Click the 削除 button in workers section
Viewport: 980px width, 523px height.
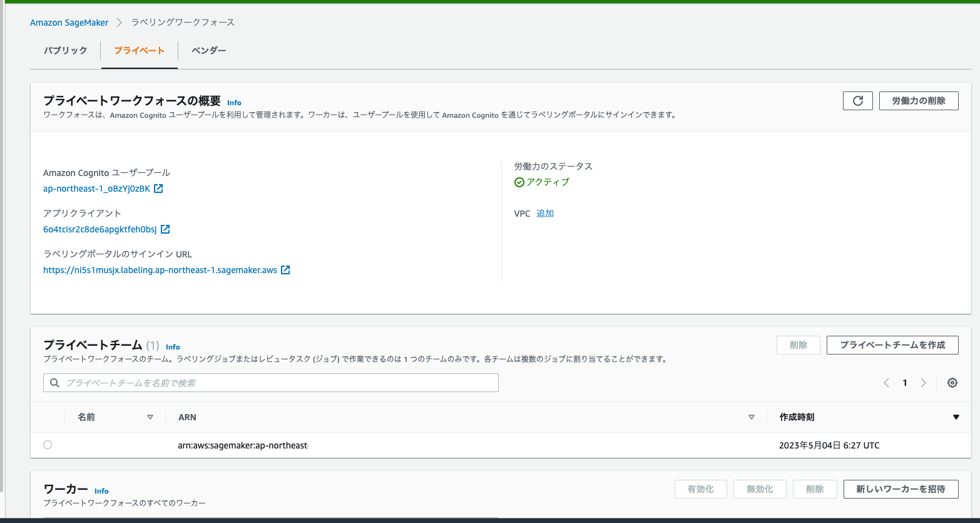pyautogui.click(x=815, y=489)
